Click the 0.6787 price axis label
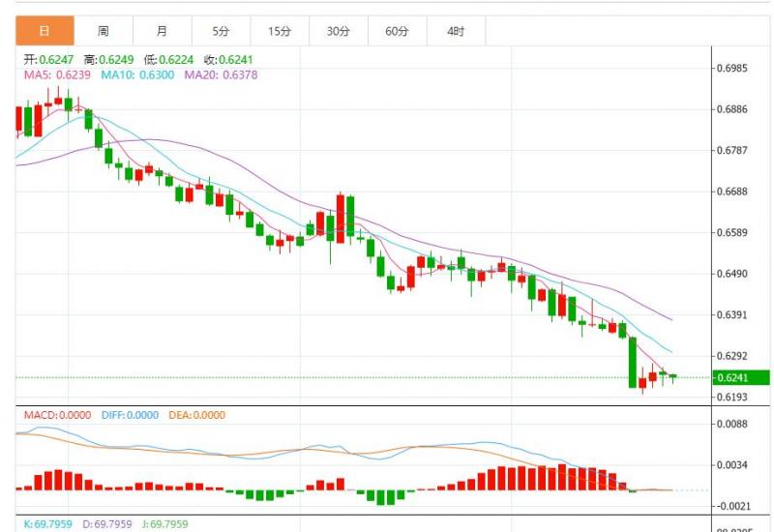 coord(732,150)
